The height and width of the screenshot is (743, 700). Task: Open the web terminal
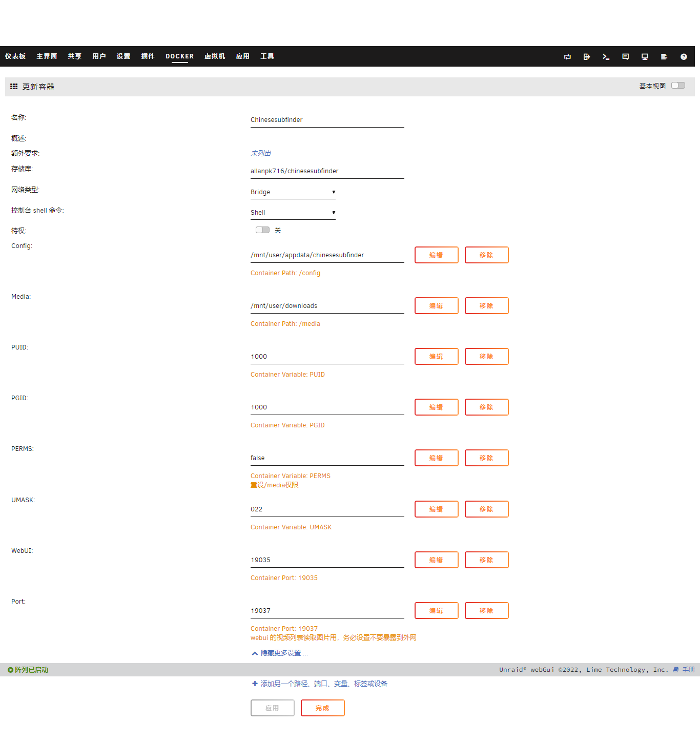pyautogui.click(x=606, y=56)
